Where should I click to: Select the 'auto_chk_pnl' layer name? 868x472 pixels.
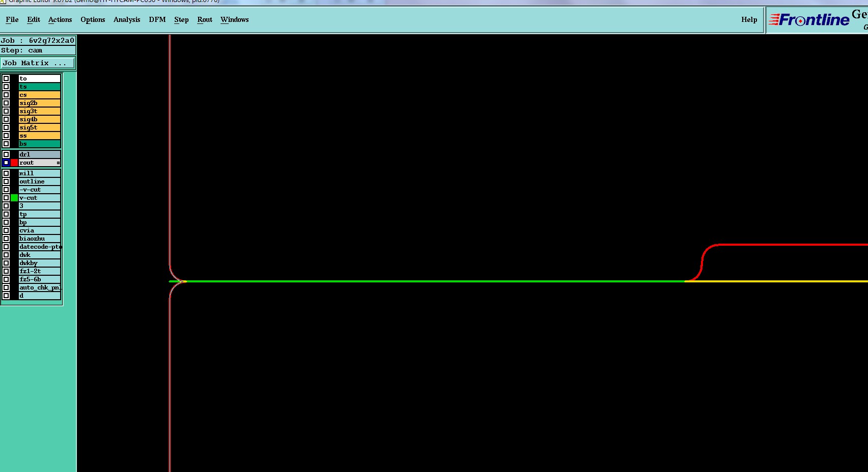[x=40, y=287]
